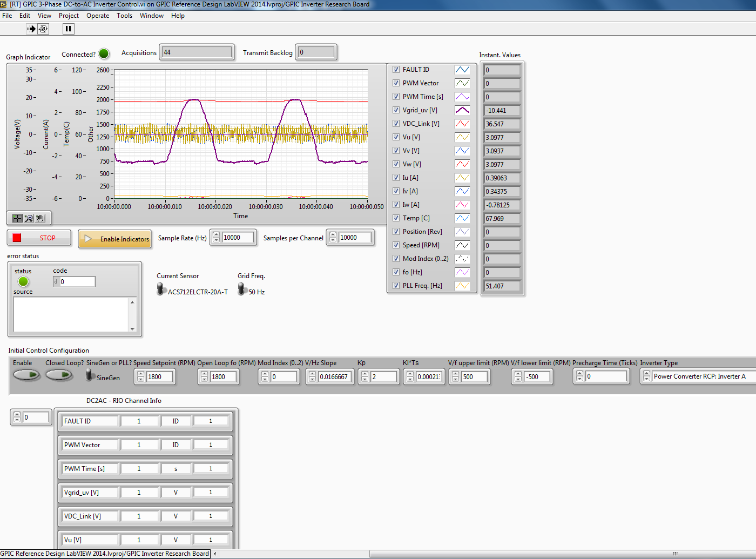This screenshot has width=756, height=559.
Task: Click the Precharge Time (Ticks) field
Action: 607,377
